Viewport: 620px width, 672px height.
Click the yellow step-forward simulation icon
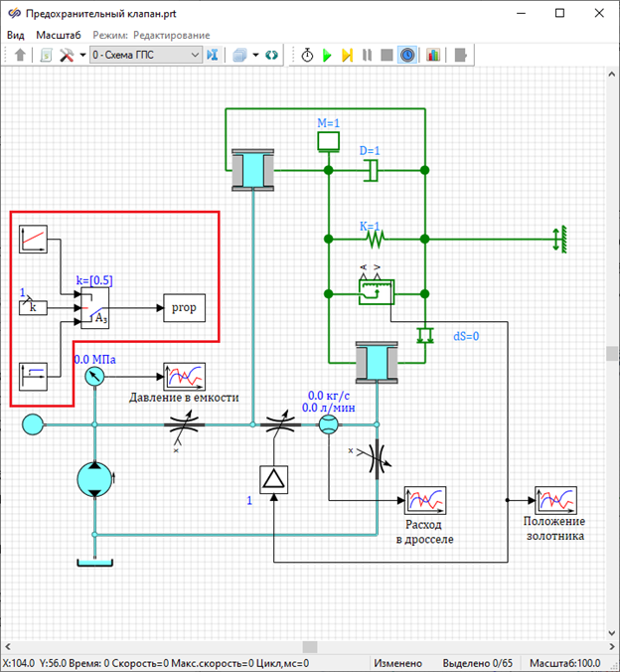pyautogui.click(x=347, y=56)
